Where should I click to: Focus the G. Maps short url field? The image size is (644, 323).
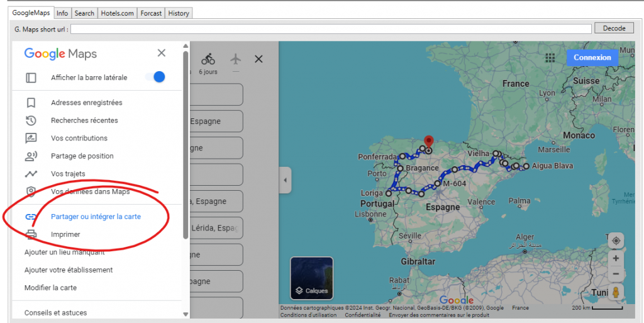331,29
